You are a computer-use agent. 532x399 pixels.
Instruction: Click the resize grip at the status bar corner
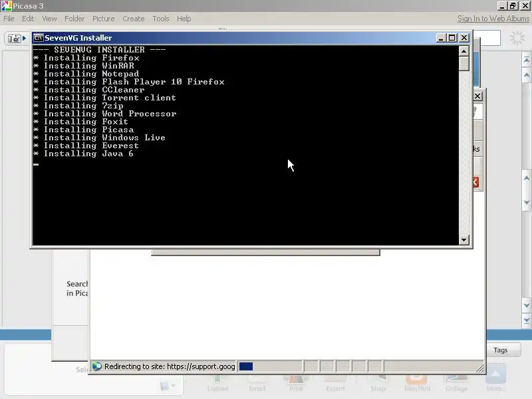pyautogui.click(x=479, y=368)
